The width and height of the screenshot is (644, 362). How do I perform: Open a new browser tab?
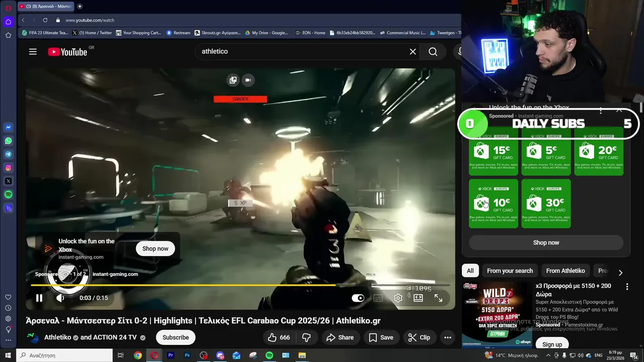[x=79, y=6]
